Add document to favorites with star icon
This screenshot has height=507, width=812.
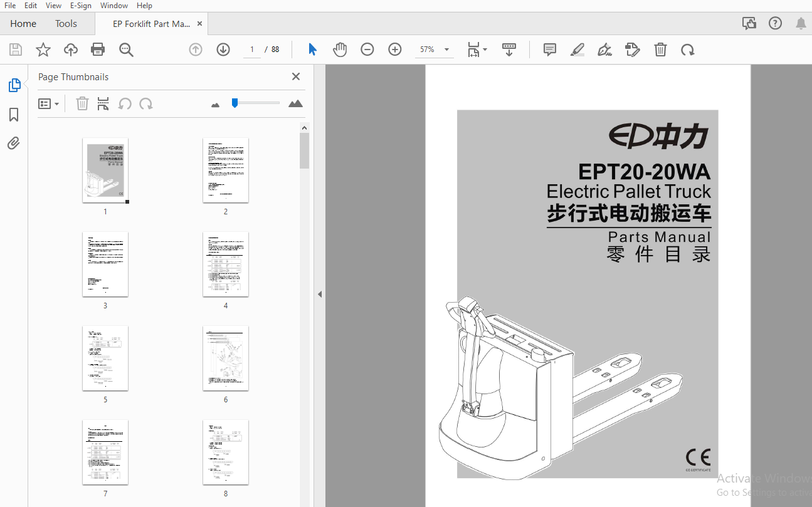click(43, 50)
